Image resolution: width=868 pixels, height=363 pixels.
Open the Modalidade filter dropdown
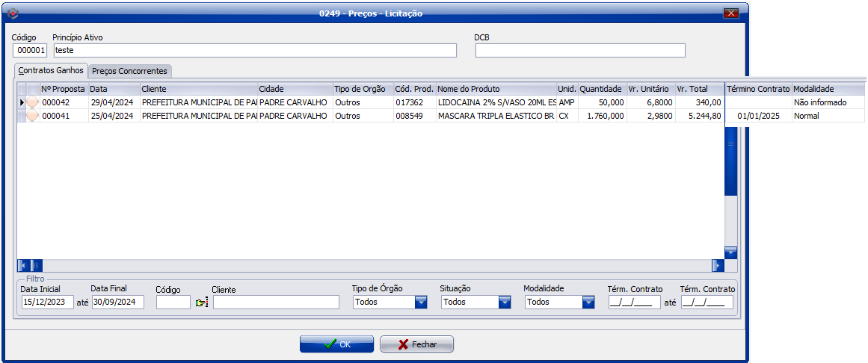coord(588,302)
